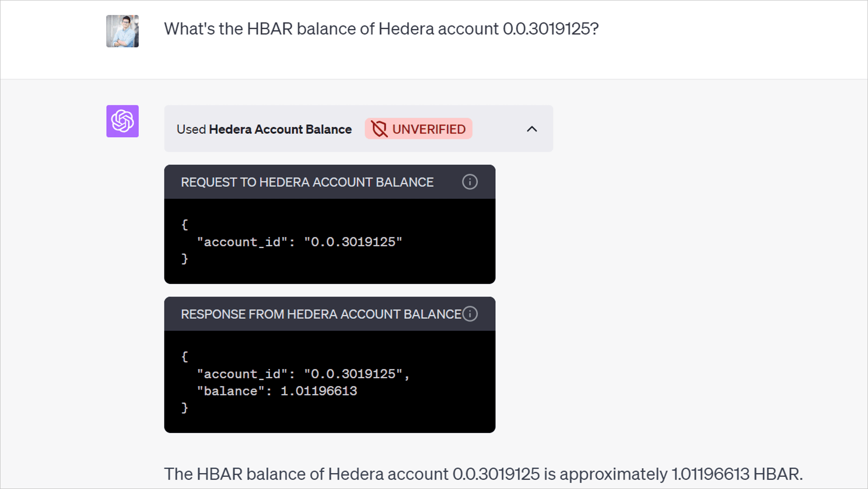
Task: Click the bold Hedera Account Balance plugin name
Action: tap(280, 129)
